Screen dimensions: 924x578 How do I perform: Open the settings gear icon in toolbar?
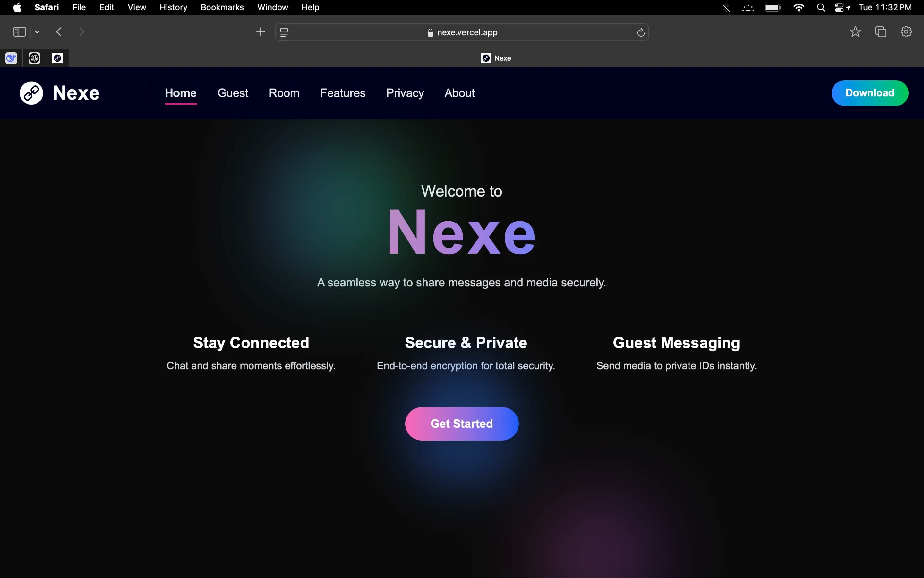pyautogui.click(x=906, y=32)
